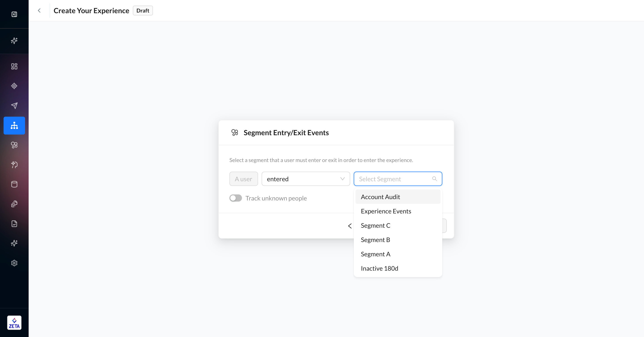Open the target crosshair sidebar icon
Viewport: 644px width, 337px height.
[x=14, y=86]
